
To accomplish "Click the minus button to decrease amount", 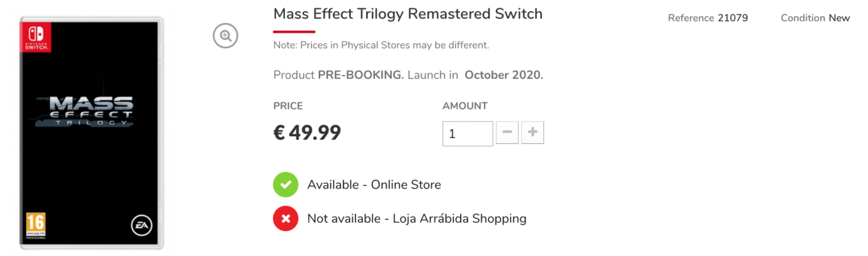I will click(507, 132).
